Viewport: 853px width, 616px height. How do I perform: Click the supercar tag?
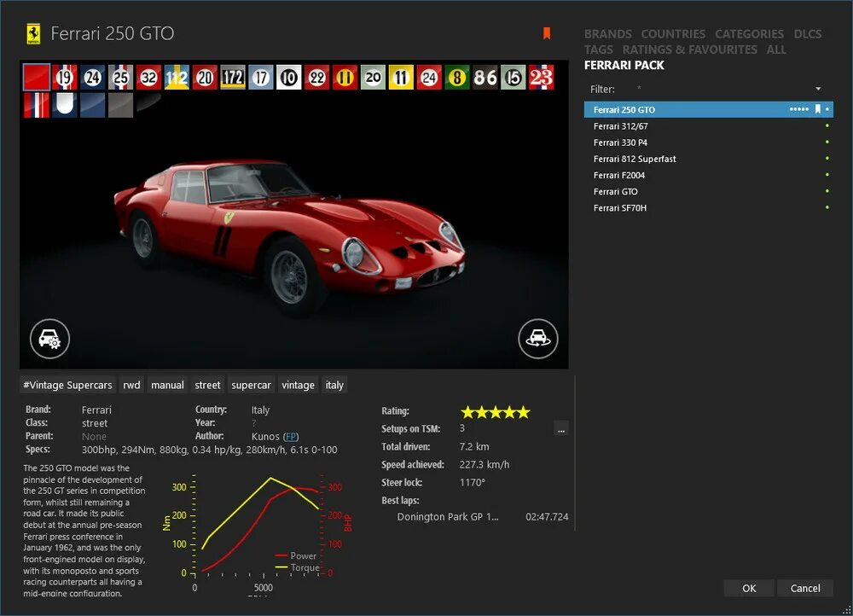251,385
